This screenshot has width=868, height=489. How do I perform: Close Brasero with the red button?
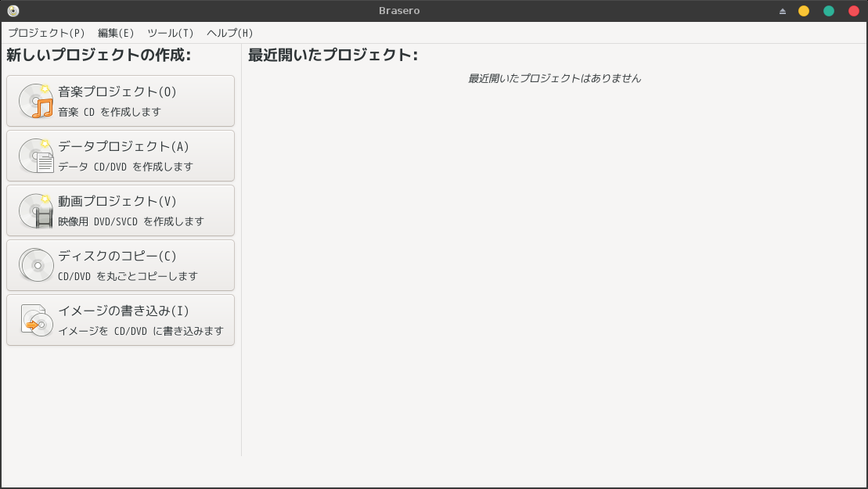tap(854, 11)
